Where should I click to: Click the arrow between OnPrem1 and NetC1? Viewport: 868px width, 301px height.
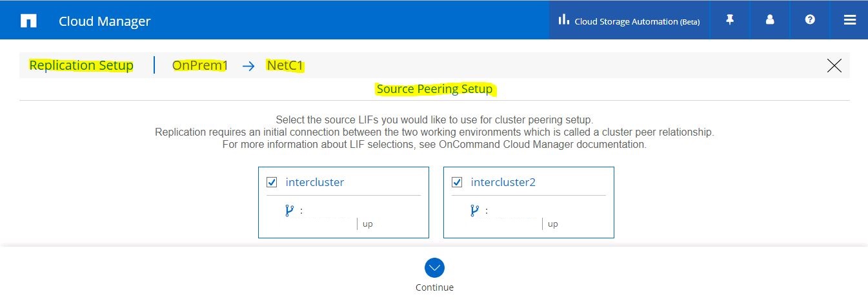(x=248, y=66)
